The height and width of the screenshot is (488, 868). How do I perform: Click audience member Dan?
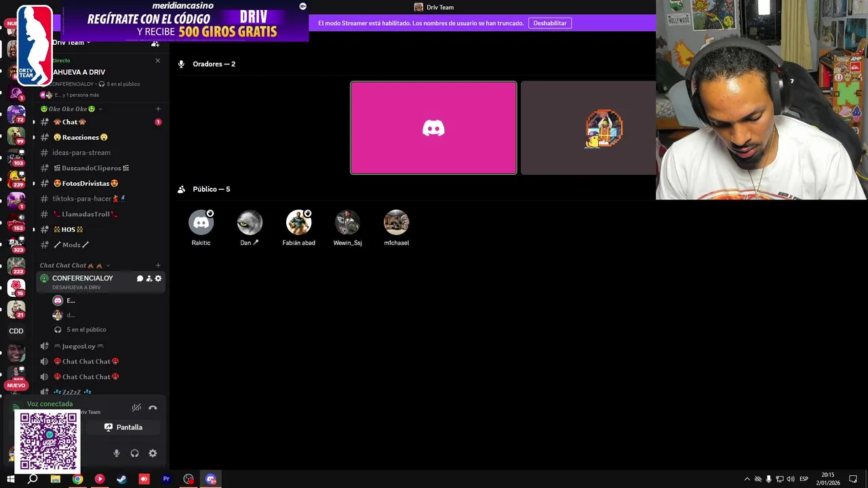[x=250, y=228]
